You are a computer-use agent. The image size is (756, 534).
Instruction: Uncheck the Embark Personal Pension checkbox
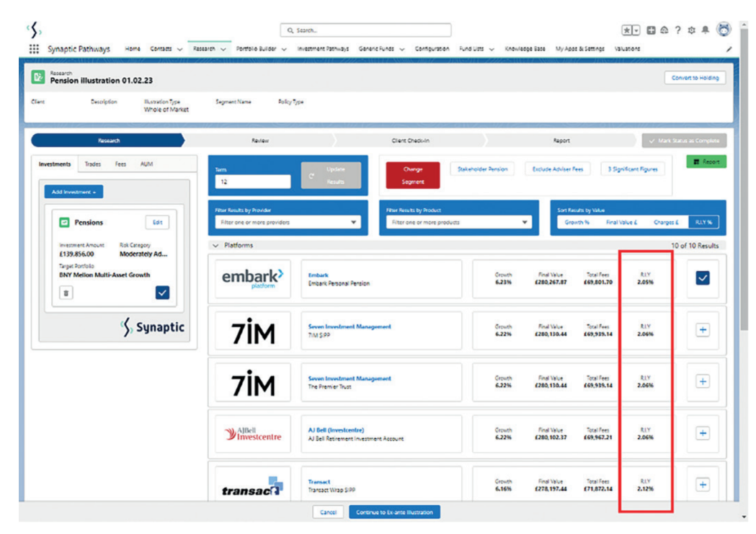tap(703, 278)
